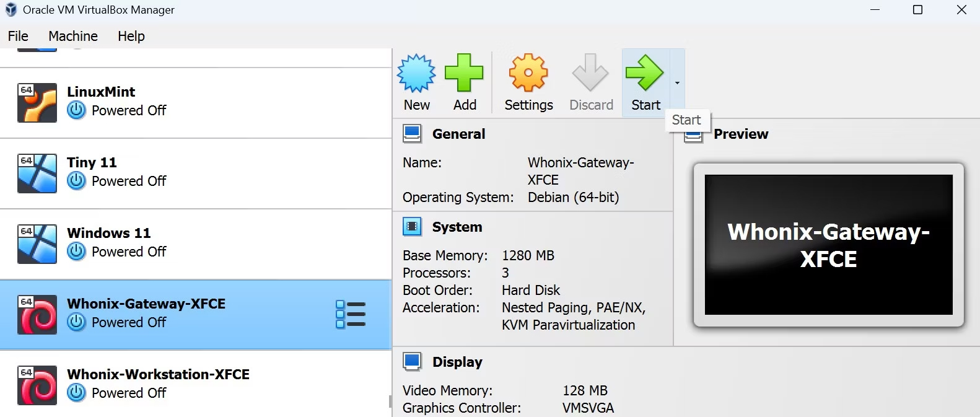Click the LinuxMint OS icon
Viewport: 980px width, 417px height.
[x=37, y=103]
